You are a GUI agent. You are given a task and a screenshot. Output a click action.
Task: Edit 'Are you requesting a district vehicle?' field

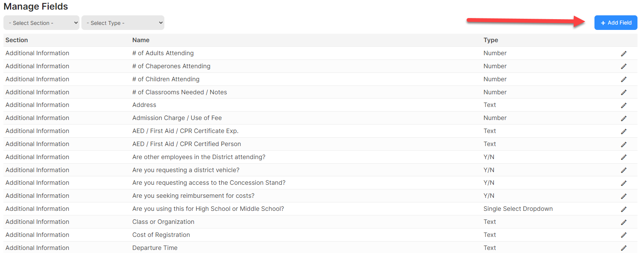click(624, 170)
